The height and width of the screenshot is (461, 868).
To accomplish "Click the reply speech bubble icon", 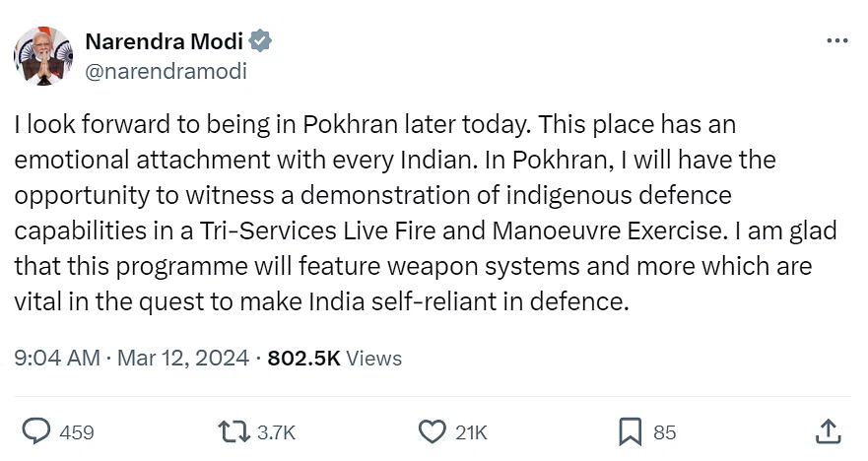I will pos(36,431).
